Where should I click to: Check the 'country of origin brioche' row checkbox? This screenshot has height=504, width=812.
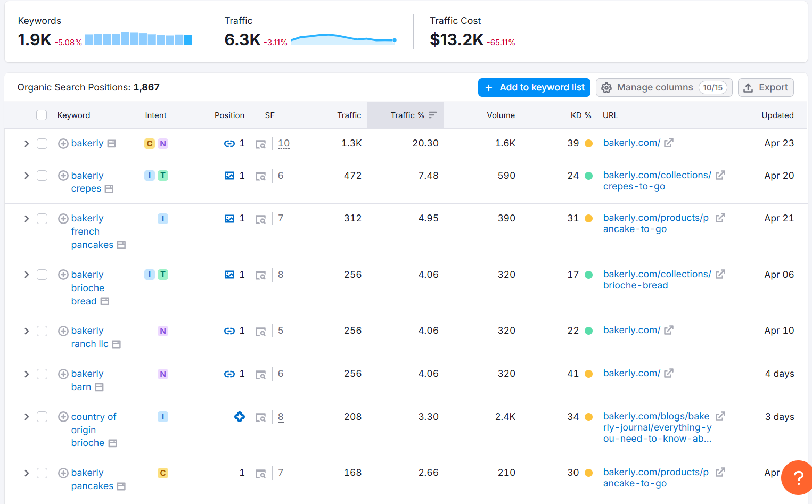(x=42, y=417)
